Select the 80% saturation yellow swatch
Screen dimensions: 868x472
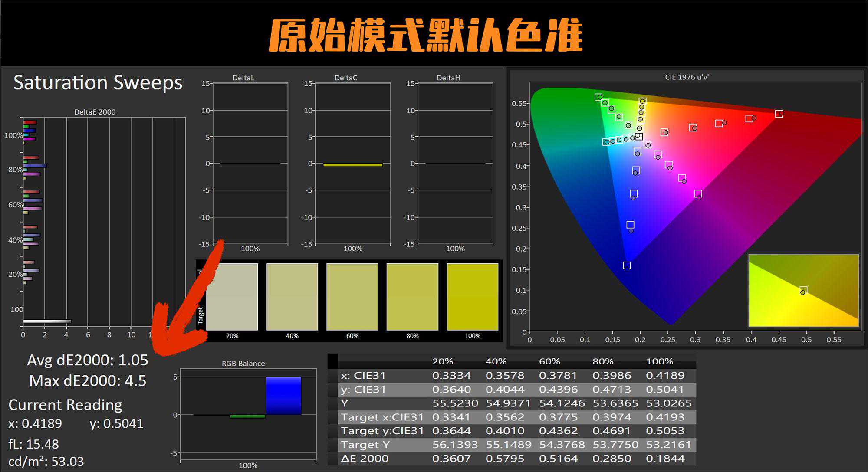(412, 297)
